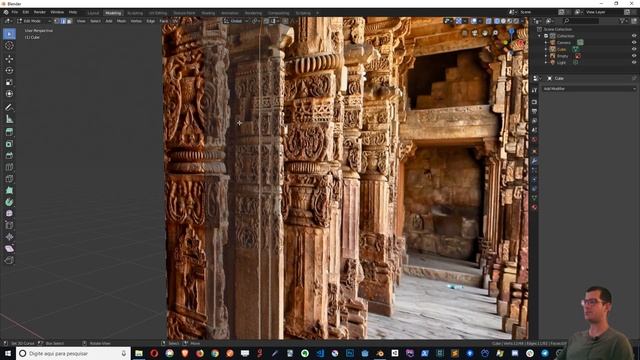The image size is (640, 360).
Task: Select the Transform tool
Action: pyautogui.click(x=9, y=94)
